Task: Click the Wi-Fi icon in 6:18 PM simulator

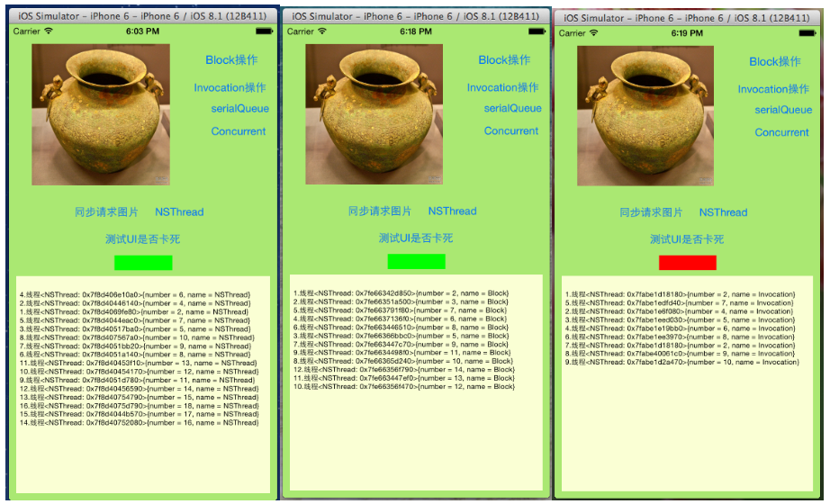Action: [x=322, y=31]
